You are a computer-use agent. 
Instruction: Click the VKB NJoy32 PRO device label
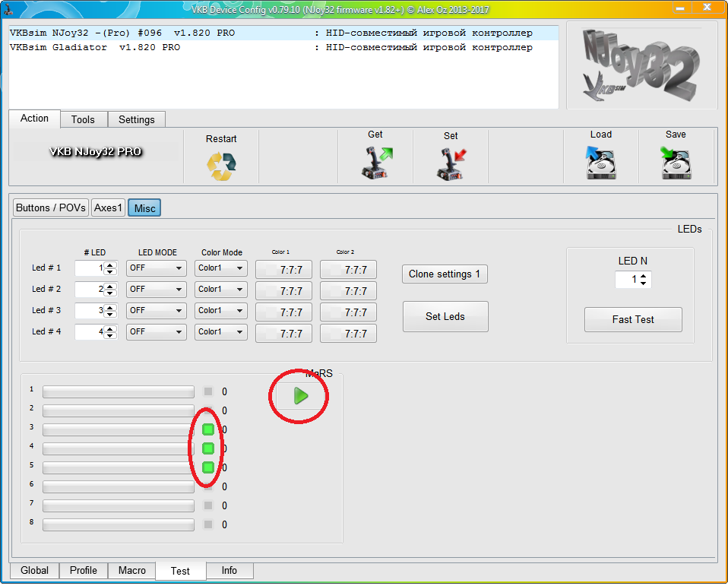96,152
